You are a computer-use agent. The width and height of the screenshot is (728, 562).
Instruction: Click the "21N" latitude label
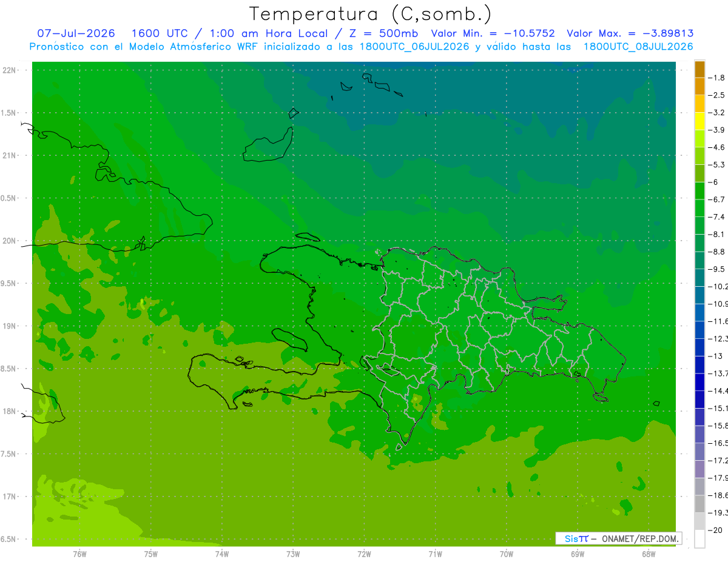coord(10,156)
